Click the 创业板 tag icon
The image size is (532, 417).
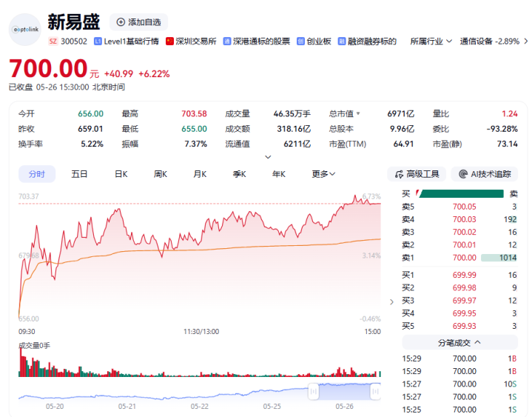coord(300,41)
